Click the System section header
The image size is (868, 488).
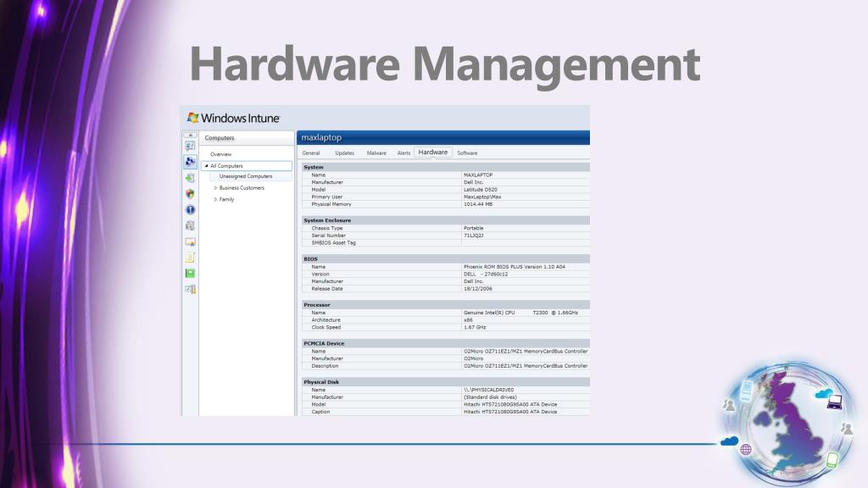[446, 167]
